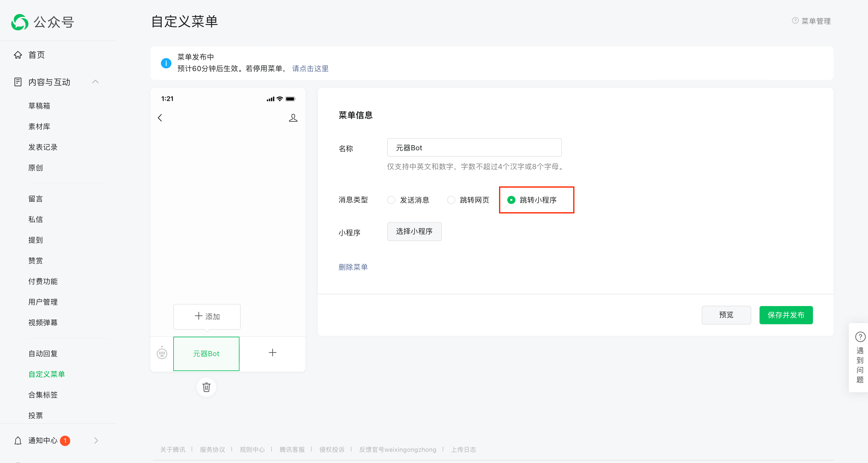
Task: Open 赞赏 in the sidebar
Action: [x=36, y=260]
